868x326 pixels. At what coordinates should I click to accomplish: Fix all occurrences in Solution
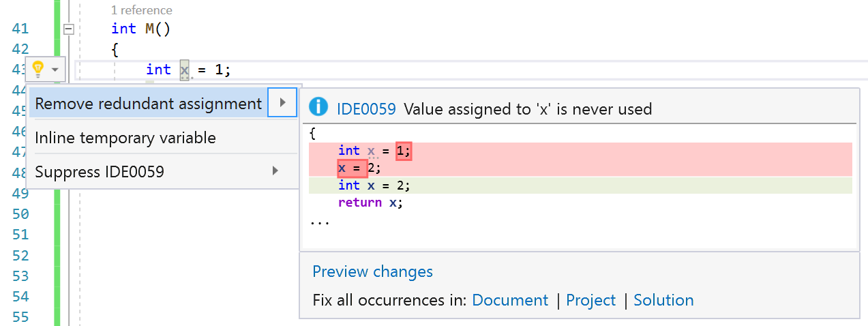663,300
